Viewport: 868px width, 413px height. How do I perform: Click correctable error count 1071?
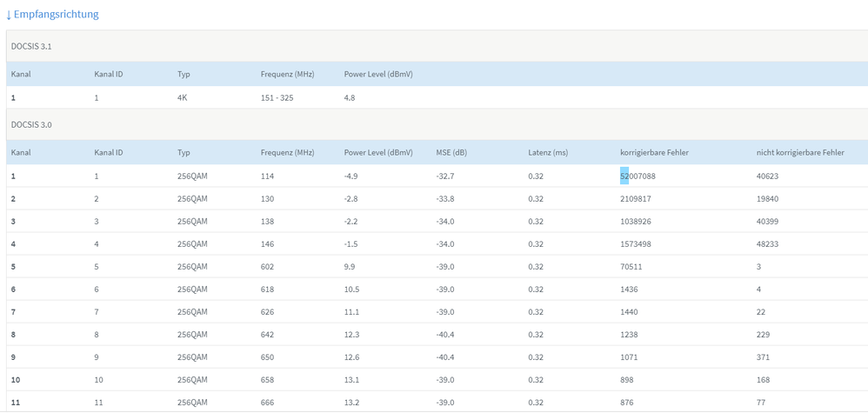click(x=629, y=357)
